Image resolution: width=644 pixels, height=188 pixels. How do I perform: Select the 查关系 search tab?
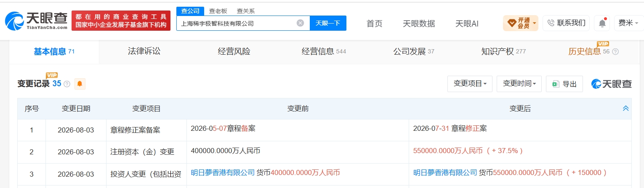coord(245,11)
